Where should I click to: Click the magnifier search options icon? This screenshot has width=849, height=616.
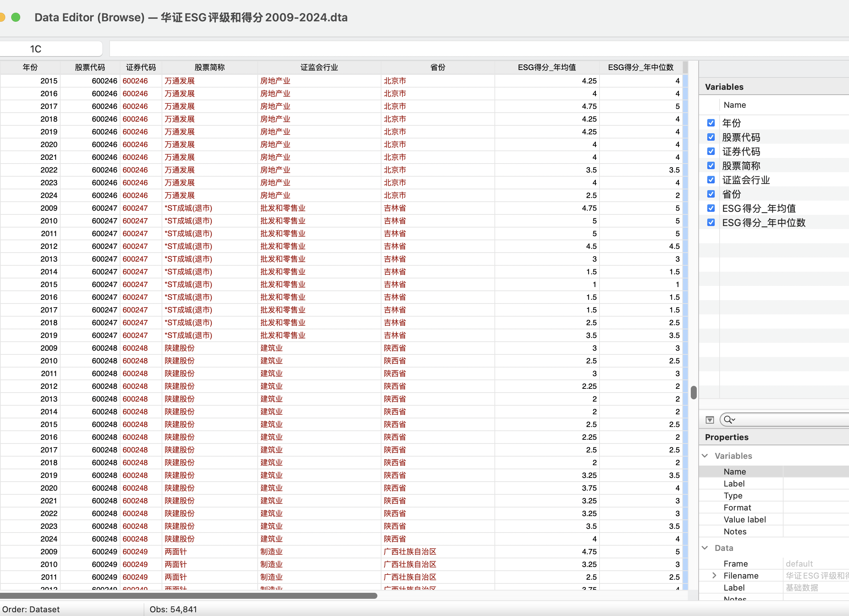click(x=729, y=420)
